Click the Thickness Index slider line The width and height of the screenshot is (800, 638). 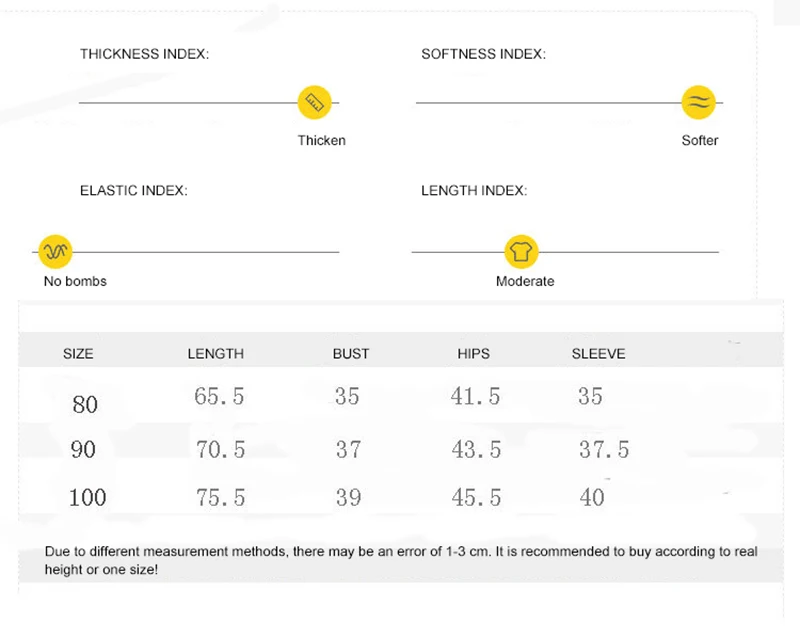[209, 103]
